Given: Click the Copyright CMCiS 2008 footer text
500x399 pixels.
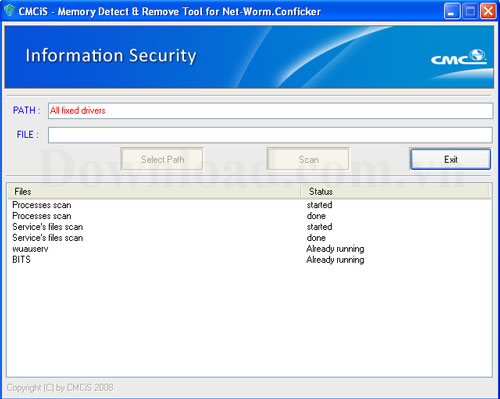Looking at the screenshot, I should click(60, 388).
